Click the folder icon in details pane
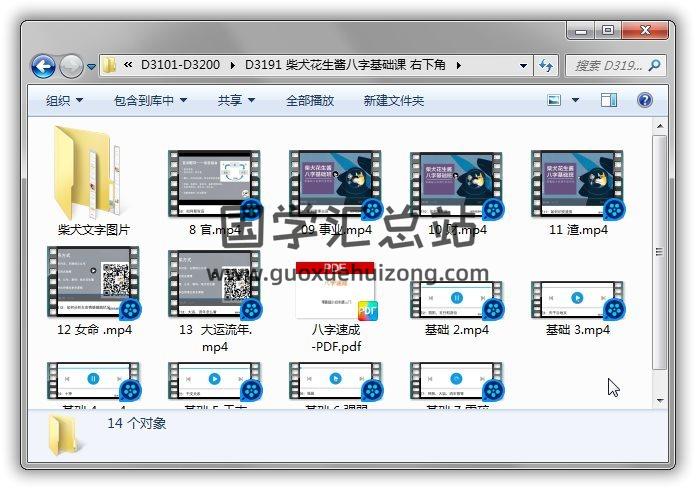Image resolution: width=696 pixels, height=490 pixels. click(x=64, y=435)
